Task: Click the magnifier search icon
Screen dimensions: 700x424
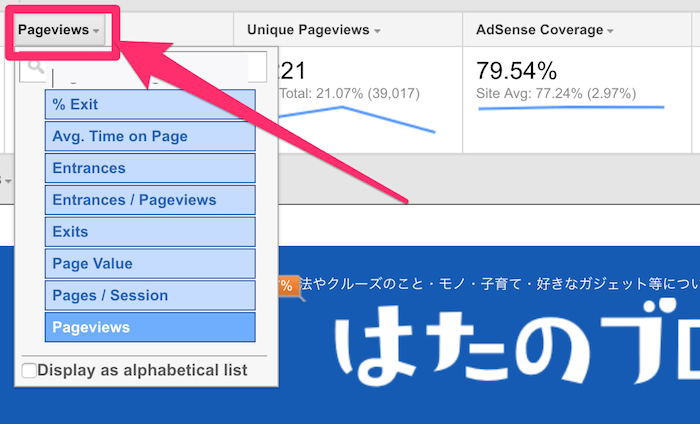Action: (x=36, y=67)
